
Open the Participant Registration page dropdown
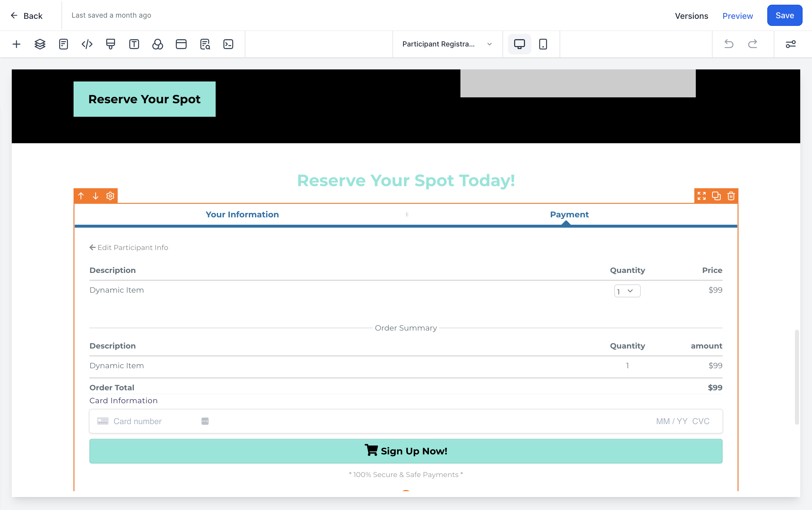pos(447,44)
